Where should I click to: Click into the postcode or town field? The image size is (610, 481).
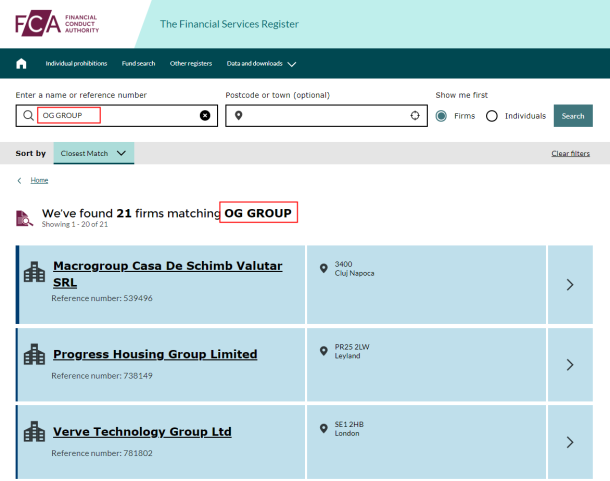326,116
